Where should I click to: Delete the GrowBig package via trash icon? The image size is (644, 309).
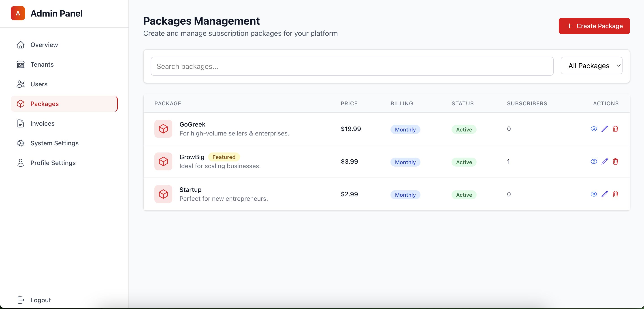pyautogui.click(x=615, y=162)
